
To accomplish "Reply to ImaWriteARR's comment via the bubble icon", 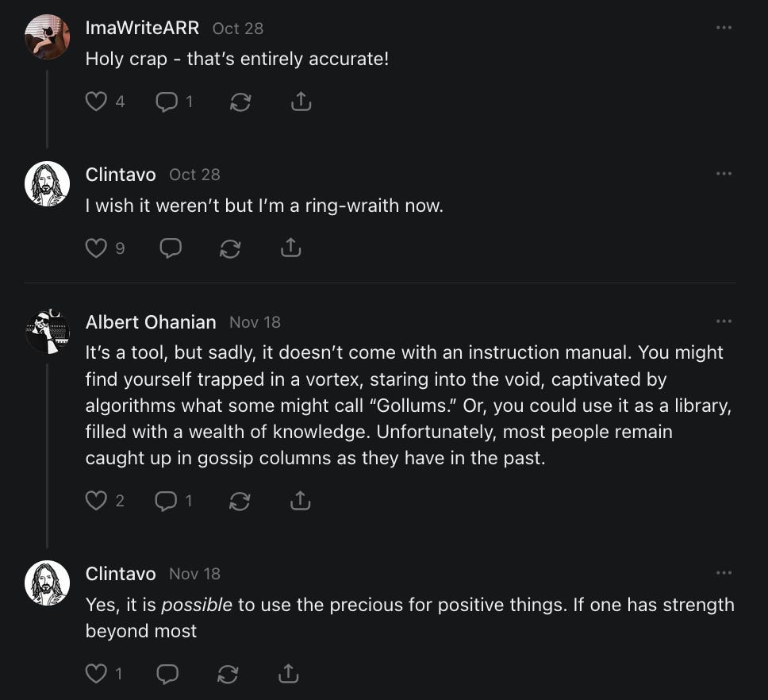I will 166,102.
